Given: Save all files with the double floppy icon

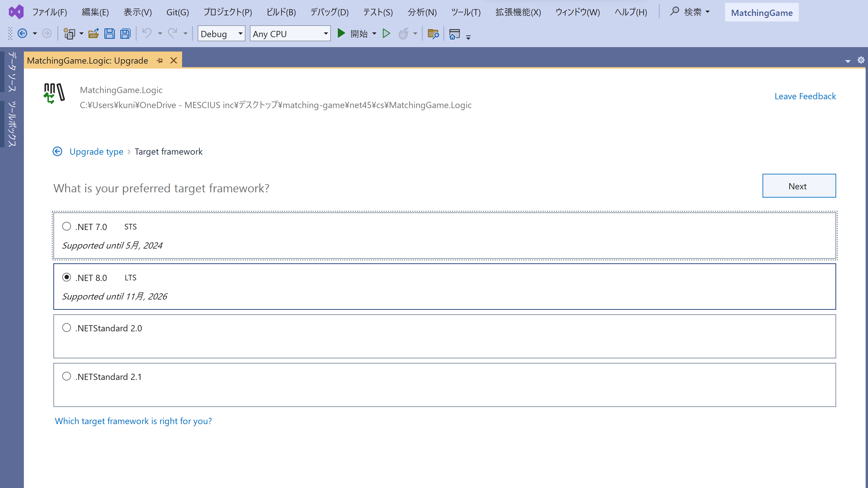Looking at the screenshot, I should (x=125, y=33).
